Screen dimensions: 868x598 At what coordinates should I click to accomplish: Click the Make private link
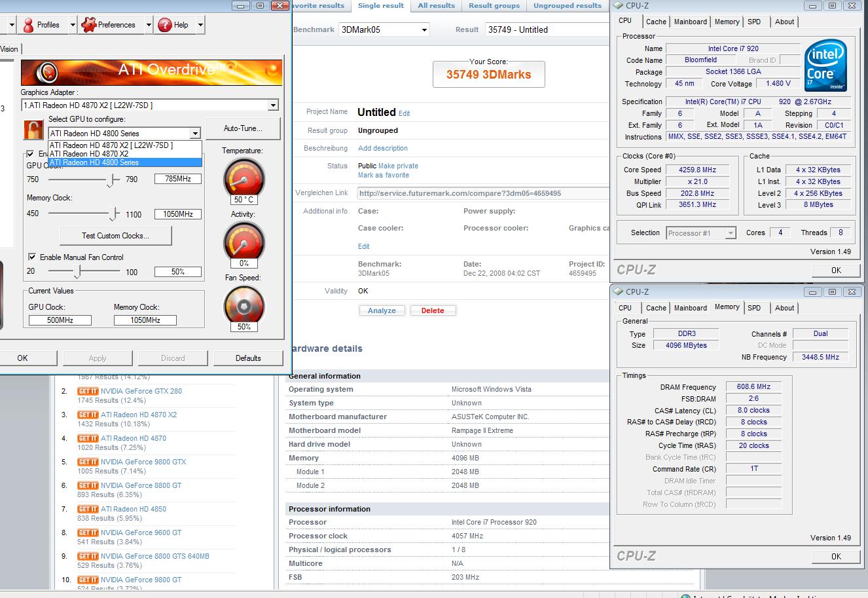point(398,166)
